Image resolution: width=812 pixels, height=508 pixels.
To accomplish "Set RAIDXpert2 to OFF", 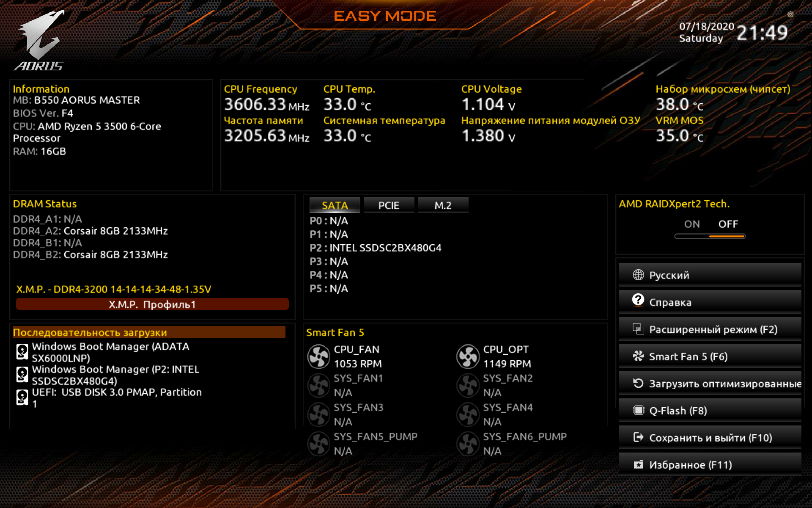I will tap(728, 224).
